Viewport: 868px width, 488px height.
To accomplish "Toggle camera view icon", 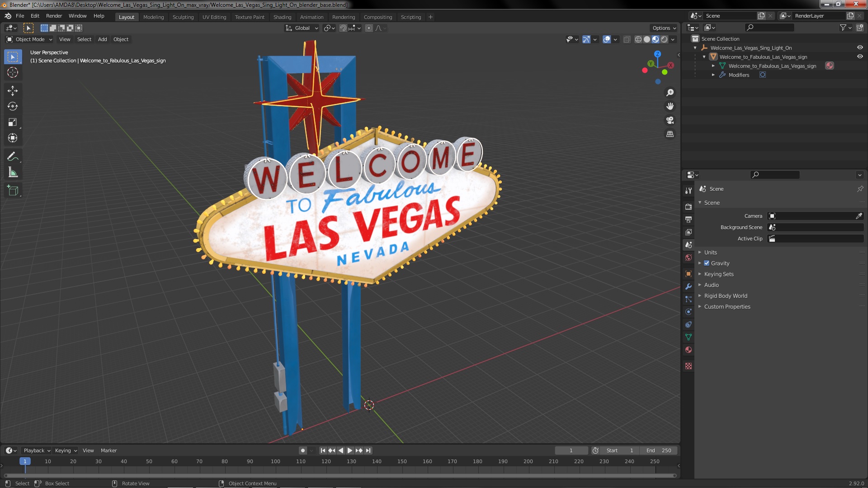I will (x=670, y=120).
